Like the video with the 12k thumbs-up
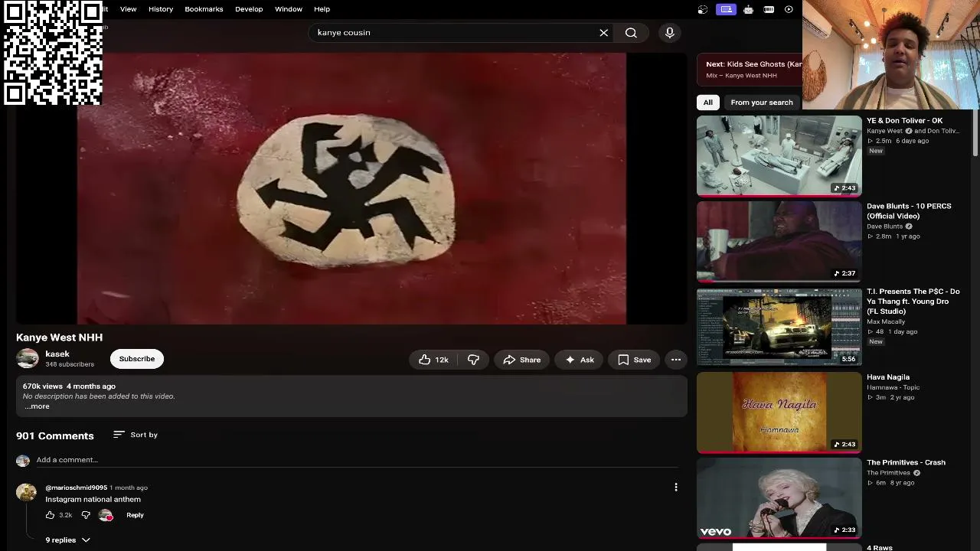The height and width of the screenshot is (551, 980). (x=433, y=360)
